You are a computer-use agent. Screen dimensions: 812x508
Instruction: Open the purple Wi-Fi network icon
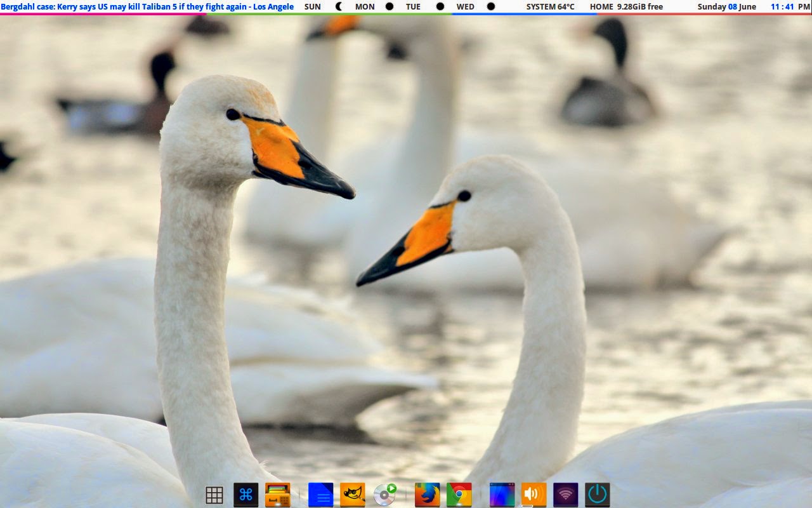coord(566,495)
